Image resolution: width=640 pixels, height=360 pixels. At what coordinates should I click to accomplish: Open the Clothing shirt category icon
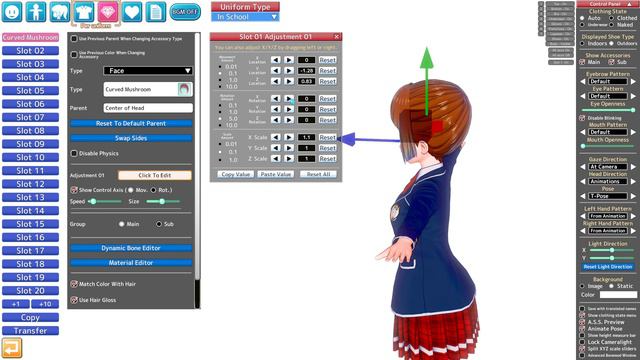pyautogui.click(x=84, y=12)
